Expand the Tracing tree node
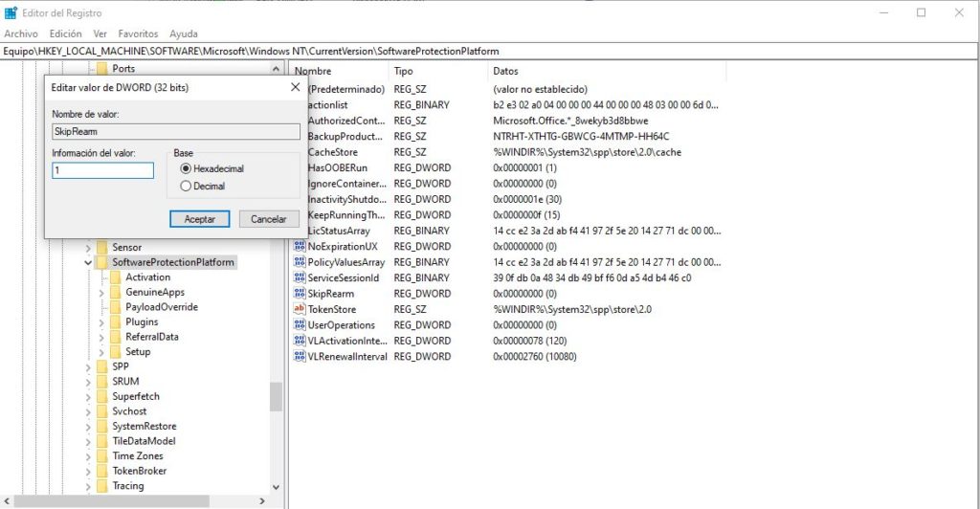Screen dimensions: 980x509 (87, 486)
